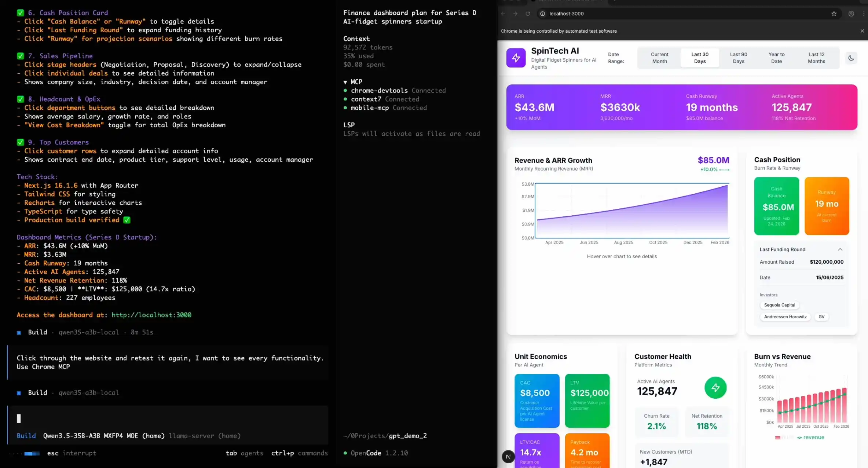Image resolution: width=868 pixels, height=468 pixels.
Task: Dismiss the automated test software banner
Action: pyautogui.click(x=862, y=31)
